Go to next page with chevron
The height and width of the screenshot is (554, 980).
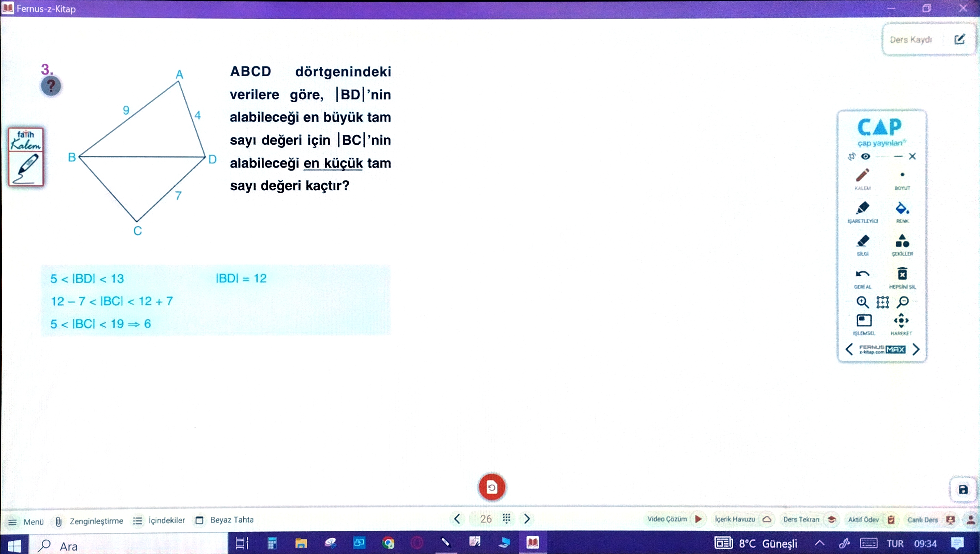tap(527, 519)
